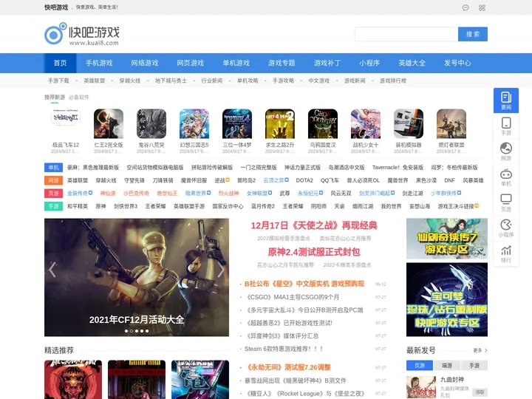Screen dimensions: 532x399
Task: Open 网络游戏 navigation menu
Action: [145, 63]
